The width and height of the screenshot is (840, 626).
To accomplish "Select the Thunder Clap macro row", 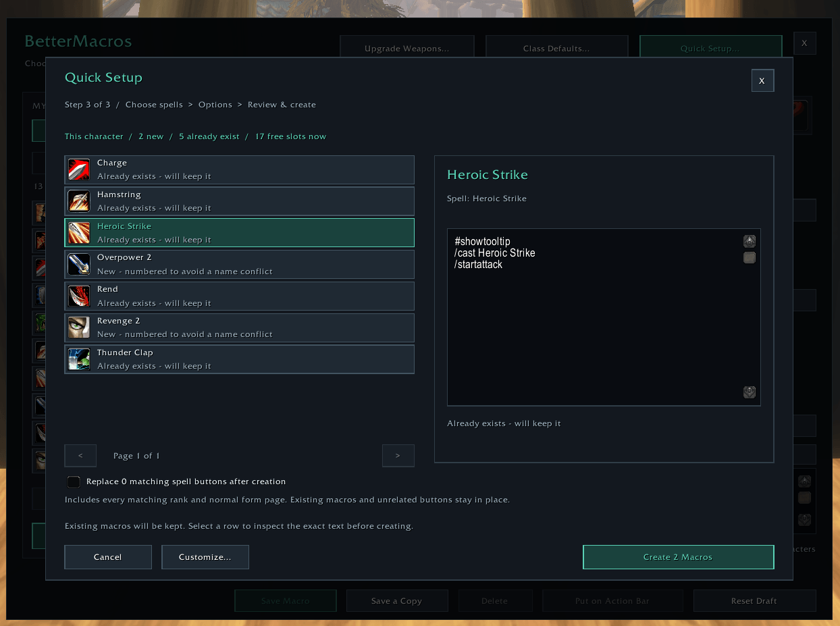I will tap(240, 359).
